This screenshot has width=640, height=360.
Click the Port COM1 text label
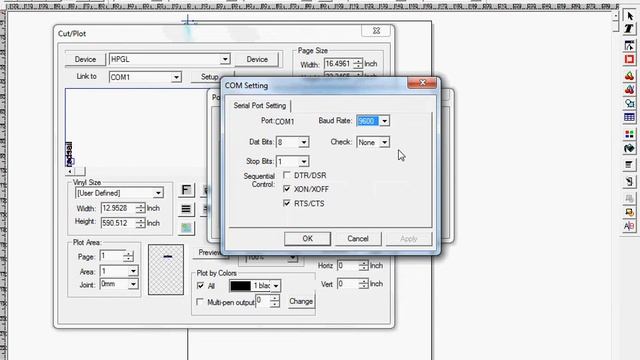(x=277, y=121)
